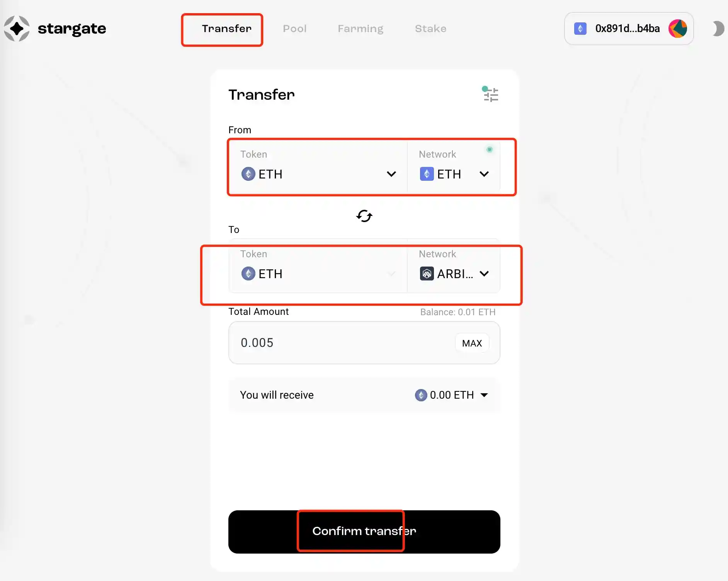Click the ETH icon next to receive amount
The width and height of the screenshot is (728, 581).
click(x=421, y=395)
